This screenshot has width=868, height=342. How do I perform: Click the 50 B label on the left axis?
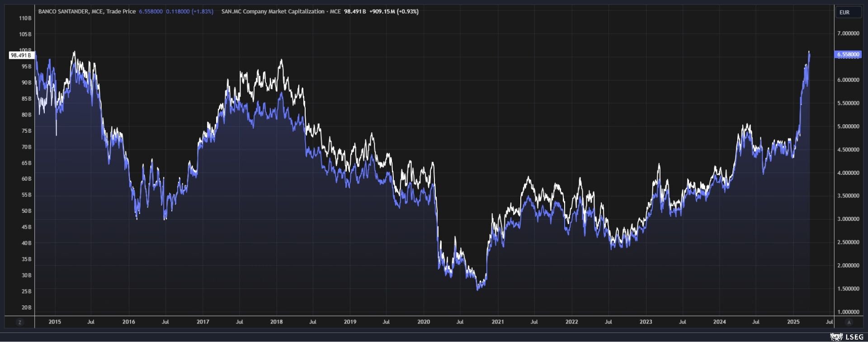click(x=27, y=211)
